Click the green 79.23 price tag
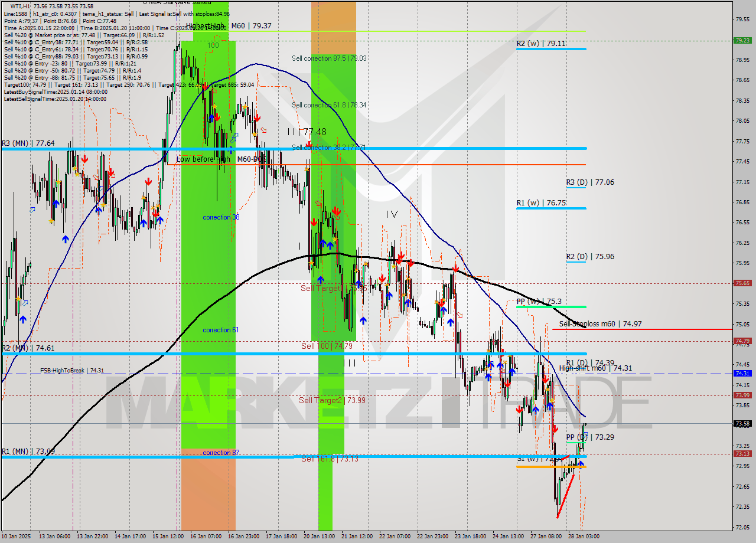 pos(742,41)
